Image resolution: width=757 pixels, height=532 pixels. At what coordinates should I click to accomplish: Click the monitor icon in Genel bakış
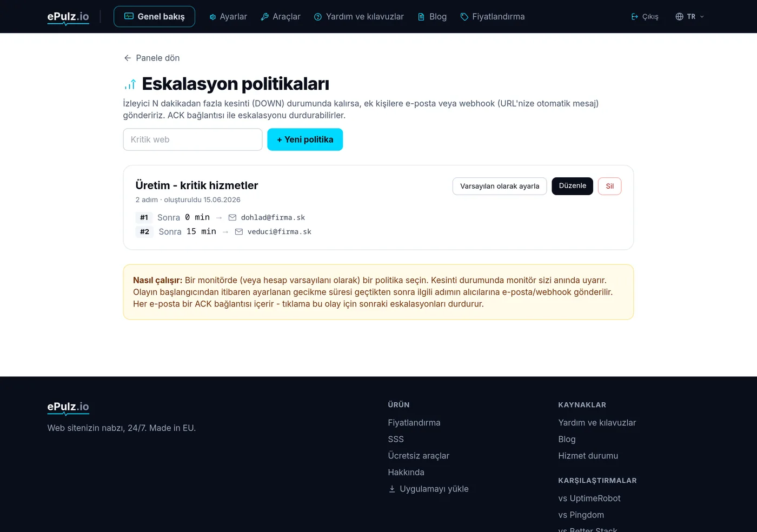click(x=129, y=16)
